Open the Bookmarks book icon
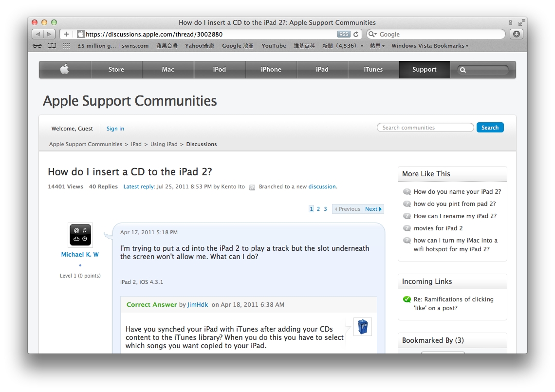This screenshot has height=392, width=555. click(x=52, y=45)
